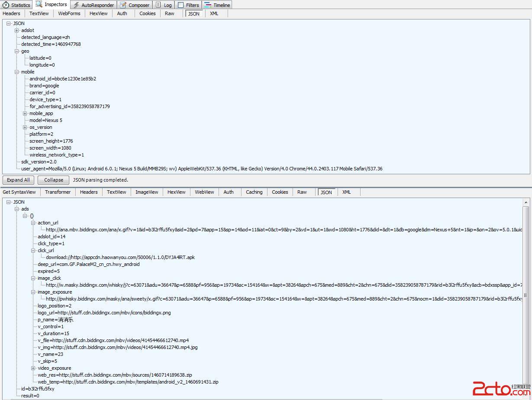Image resolution: width=532 pixels, height=400 pixels.
Task: Select the result=0 row
Action: coord(30,396)
